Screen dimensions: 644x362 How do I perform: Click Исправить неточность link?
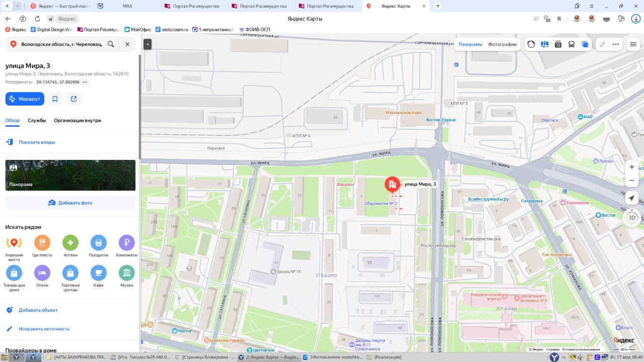44,329
